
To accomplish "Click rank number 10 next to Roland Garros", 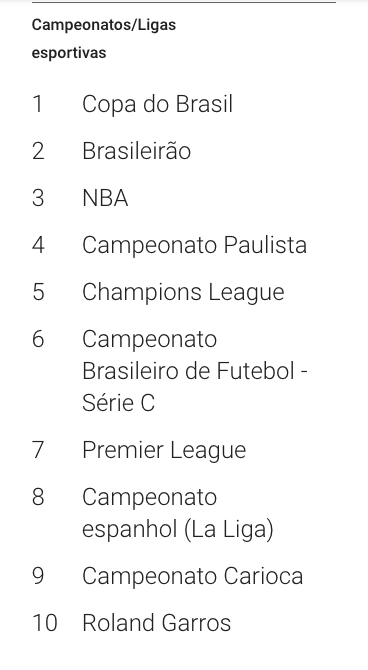I will point(45,623).
